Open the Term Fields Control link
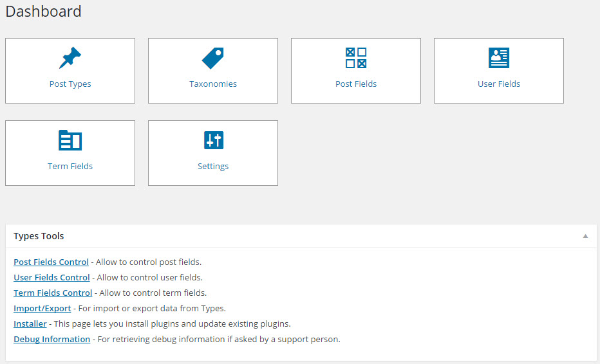Viewport: 600px width, 364px height. coord(53,293)
